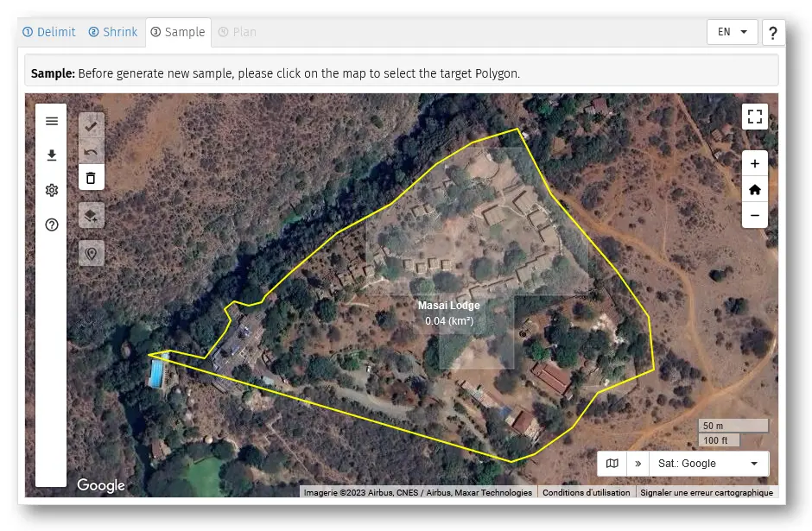Zoom out of the map
This screenshot has height=531, width=812.
[x=754, y=215]
